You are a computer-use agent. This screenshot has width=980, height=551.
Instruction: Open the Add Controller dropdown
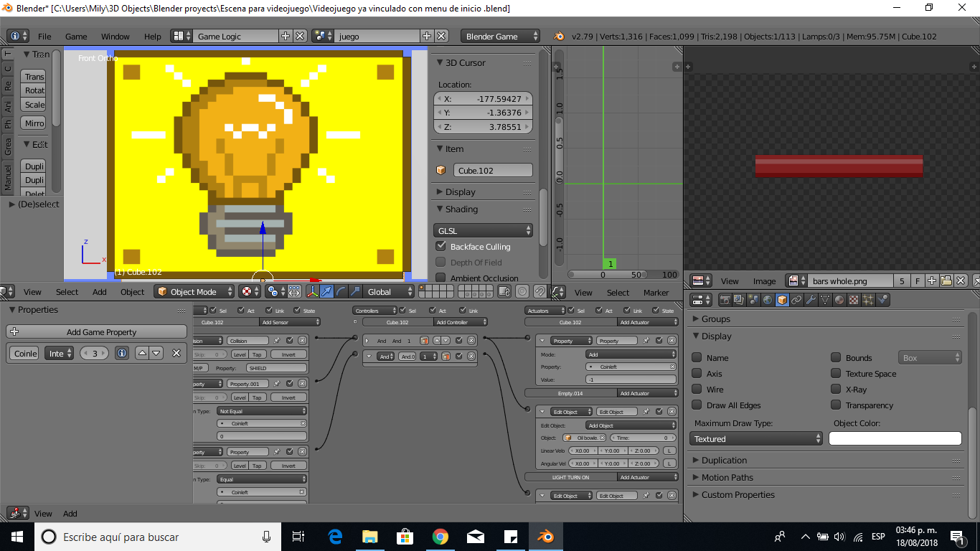click(x=461, y=322)
